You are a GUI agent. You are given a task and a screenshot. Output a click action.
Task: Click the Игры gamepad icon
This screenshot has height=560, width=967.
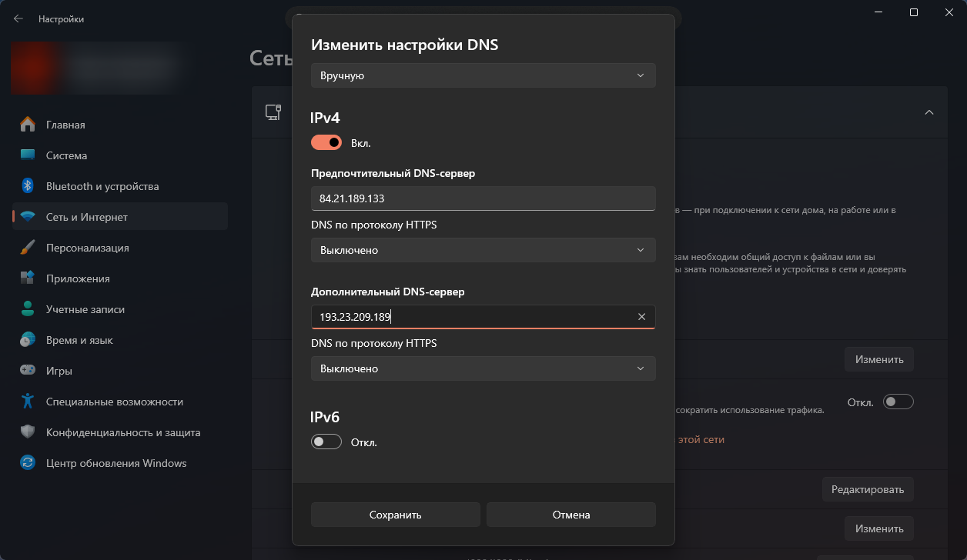(x=28, y=371)
